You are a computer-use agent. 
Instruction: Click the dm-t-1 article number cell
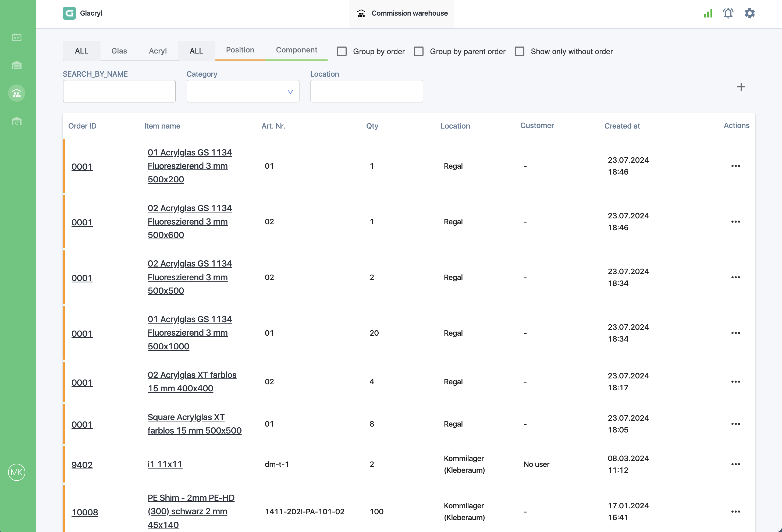pyautogui.click(x=277, y=464)
